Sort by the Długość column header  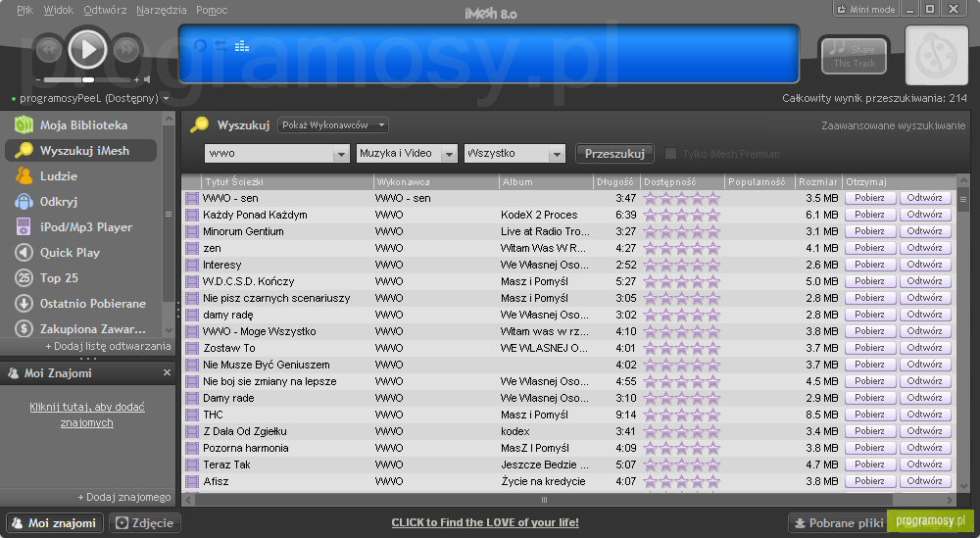click(x=617, y=182)
